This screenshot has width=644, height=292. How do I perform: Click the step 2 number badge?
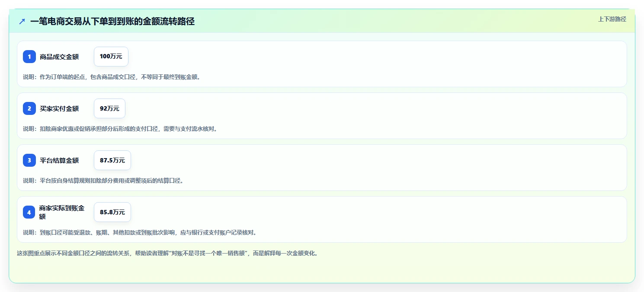pos(29,108)
